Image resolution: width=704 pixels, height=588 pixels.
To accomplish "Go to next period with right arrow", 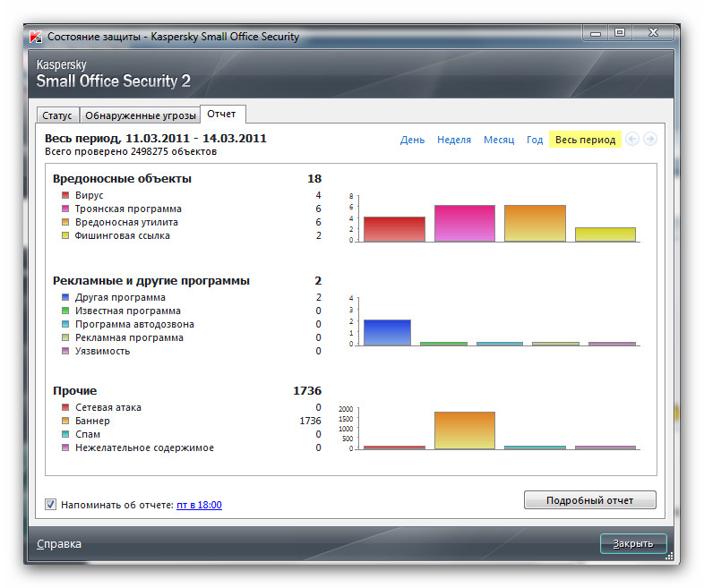I will click(650, 140).
